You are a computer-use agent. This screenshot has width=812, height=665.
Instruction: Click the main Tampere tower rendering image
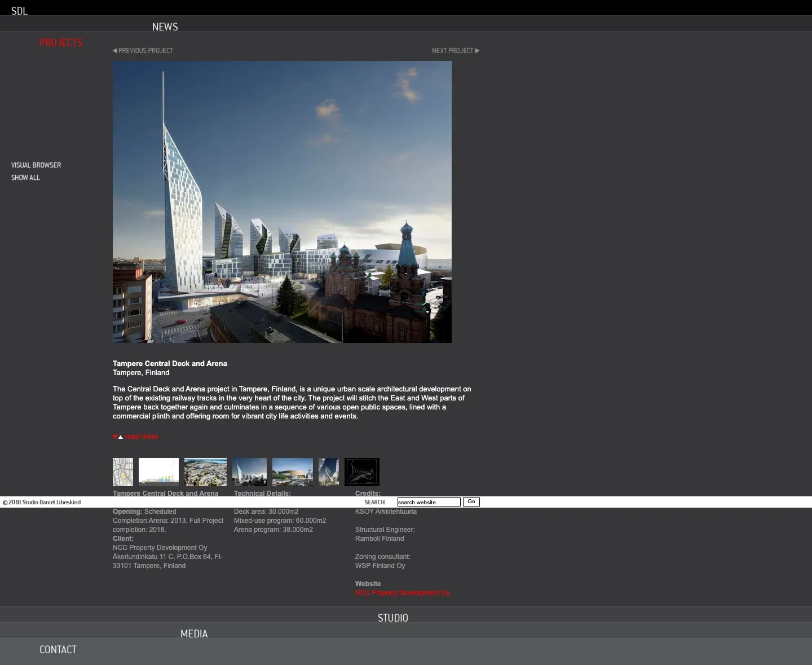pyautogui.click(x=282, y=202)
